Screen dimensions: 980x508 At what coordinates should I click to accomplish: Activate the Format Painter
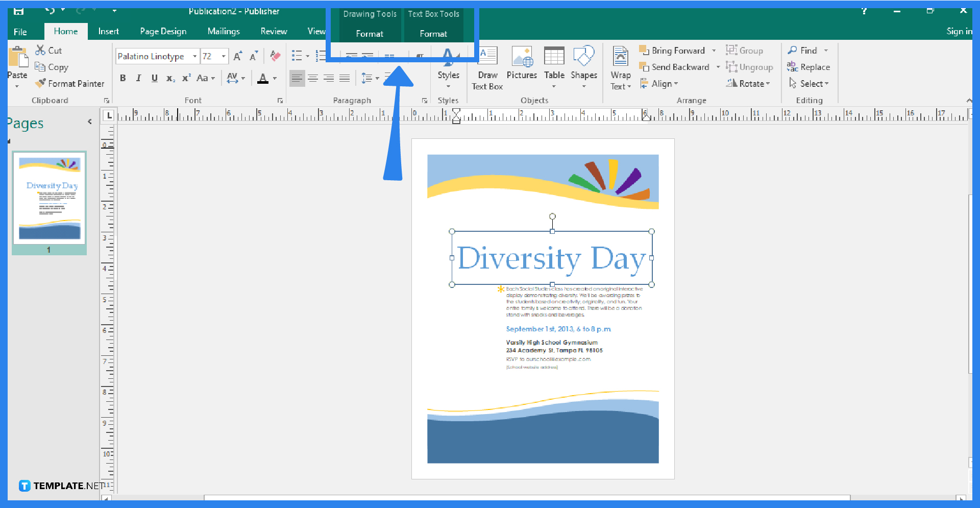pos(70,83)
